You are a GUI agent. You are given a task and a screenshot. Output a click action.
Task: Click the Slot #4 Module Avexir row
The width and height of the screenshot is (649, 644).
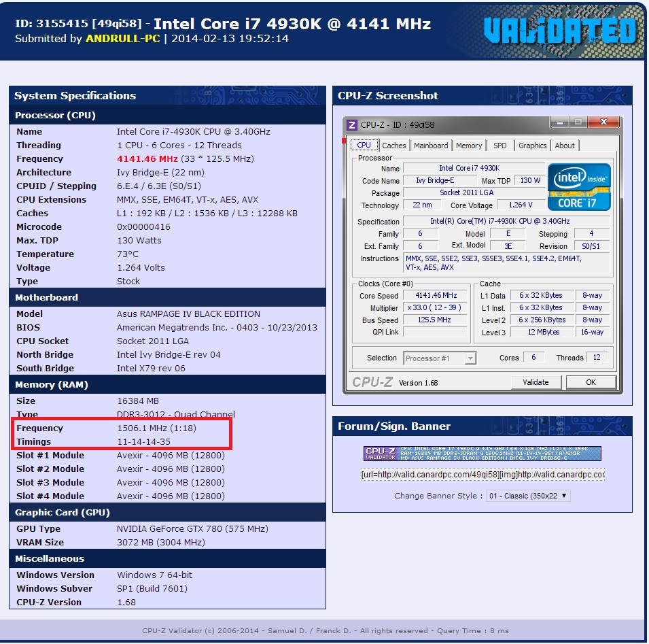point(167,496)
